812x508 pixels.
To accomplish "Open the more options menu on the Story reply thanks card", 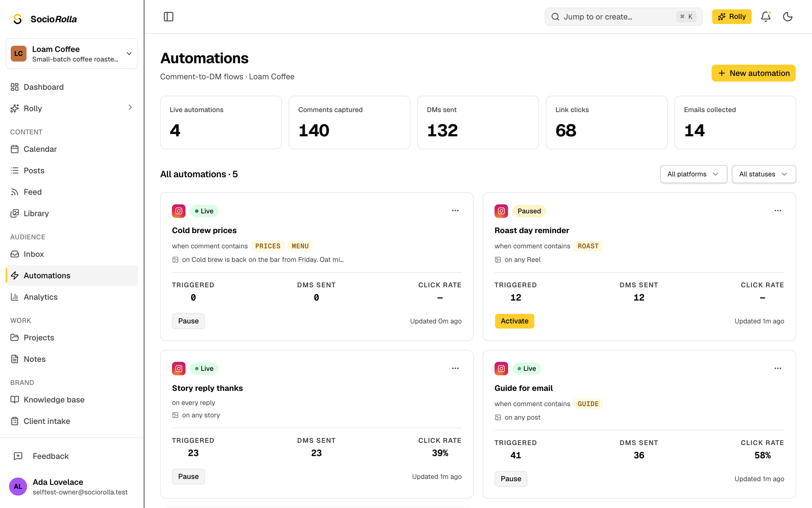I will pyautogui.click(x=455, y=368).
